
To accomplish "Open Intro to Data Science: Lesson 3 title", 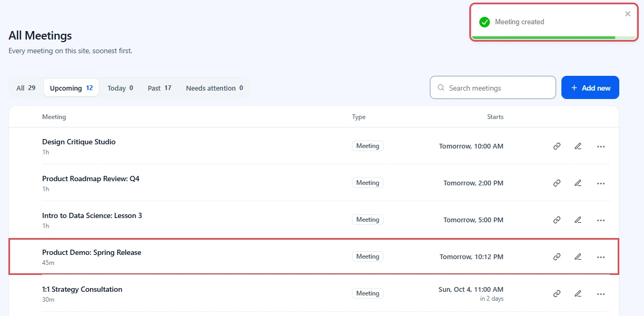I will pos(92,215).
